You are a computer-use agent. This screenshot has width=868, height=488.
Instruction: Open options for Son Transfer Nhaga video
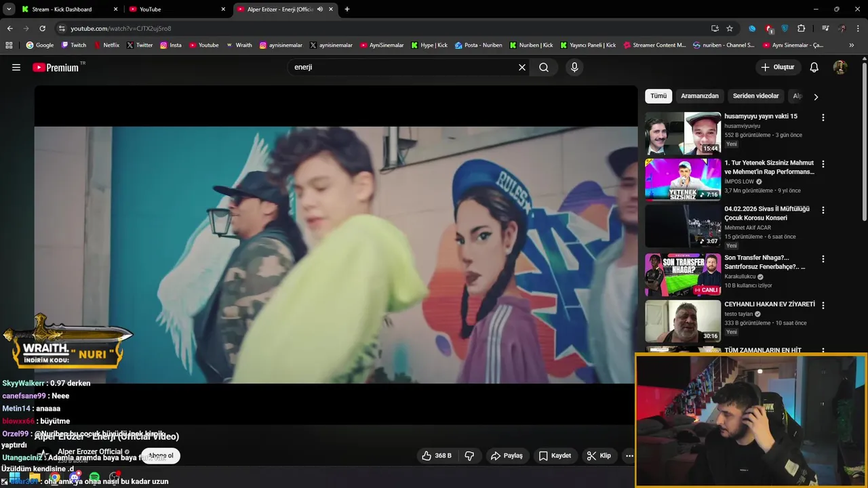[x=823, y=259]
